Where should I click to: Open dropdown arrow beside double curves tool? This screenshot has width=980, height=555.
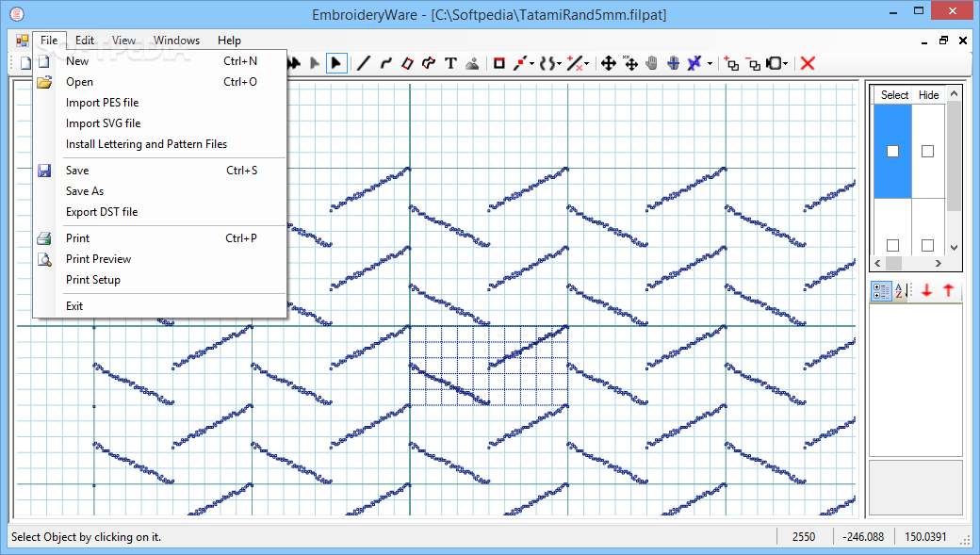pyautogui.click(x=559, y=63)
